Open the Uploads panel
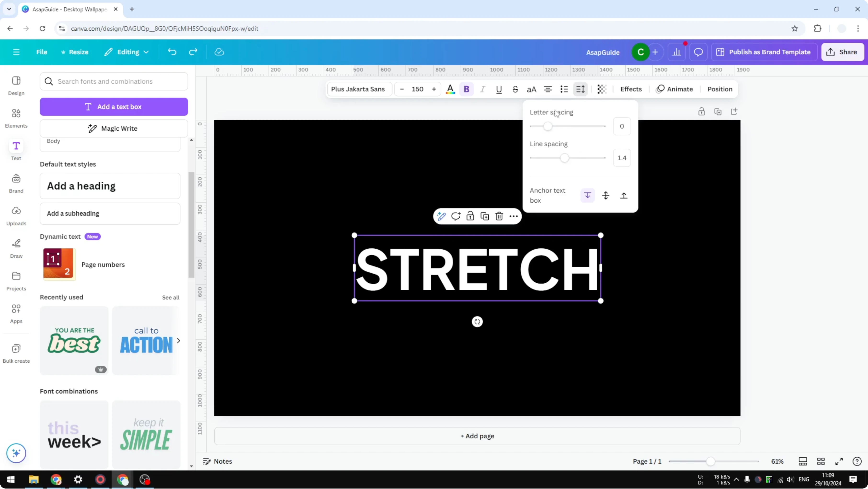The width and height of the screenshot is (868, 489). (x=16, y=215)
